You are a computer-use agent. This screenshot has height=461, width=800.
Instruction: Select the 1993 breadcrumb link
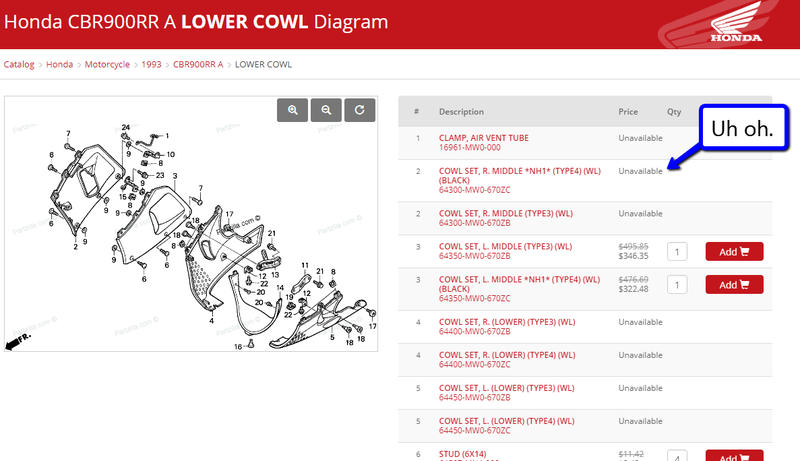[151, 64]
